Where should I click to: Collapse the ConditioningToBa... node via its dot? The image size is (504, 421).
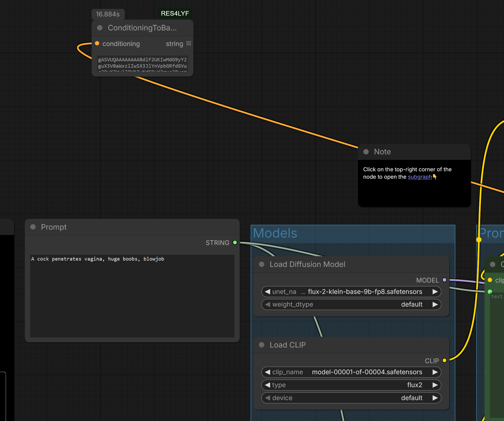pyautogui.click(x=100, y=28)
